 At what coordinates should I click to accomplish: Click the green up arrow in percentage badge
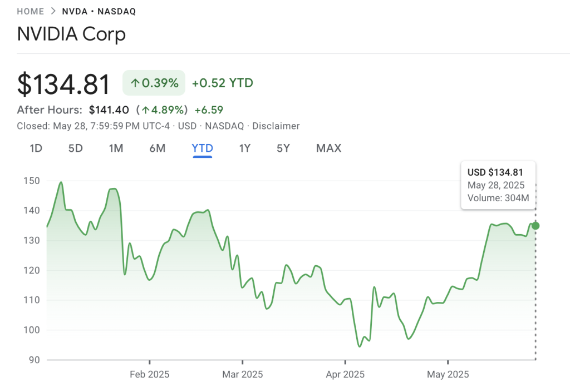[x=135, y=83]
